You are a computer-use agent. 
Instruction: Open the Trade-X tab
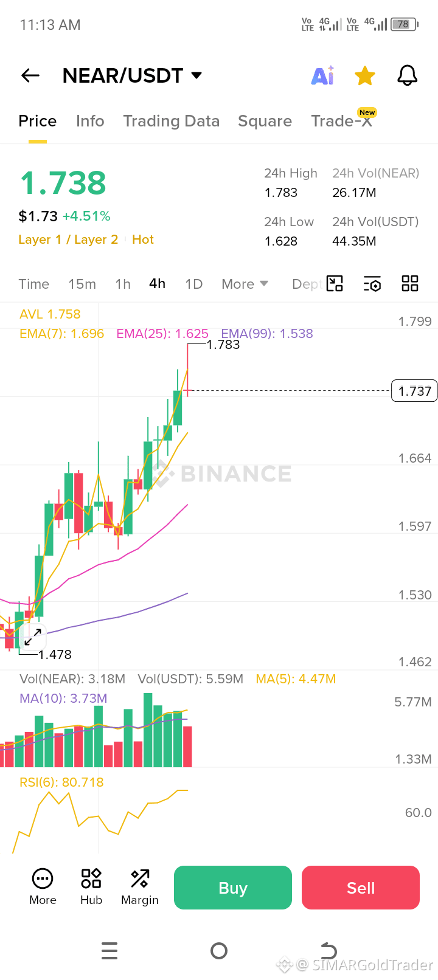pyautogui.click(x=341, y=121)
